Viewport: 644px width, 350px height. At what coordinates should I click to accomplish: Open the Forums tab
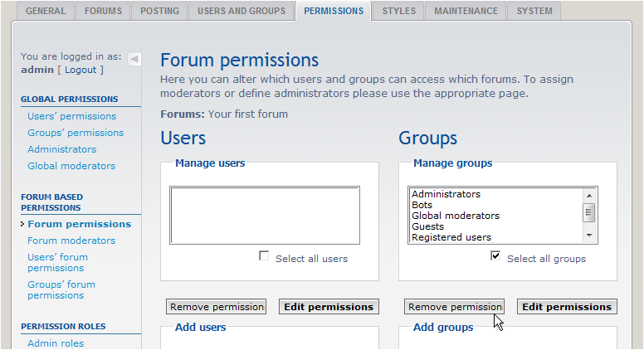103,11
